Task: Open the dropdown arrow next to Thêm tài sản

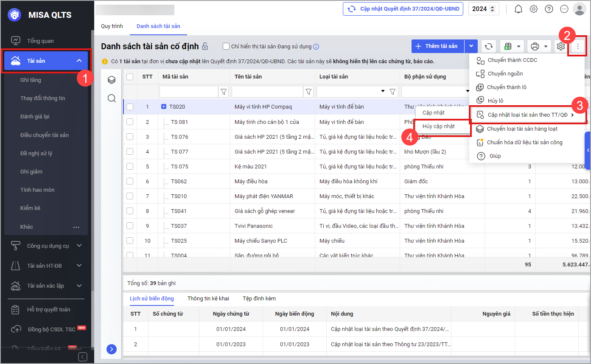Action: coord(471,46)
